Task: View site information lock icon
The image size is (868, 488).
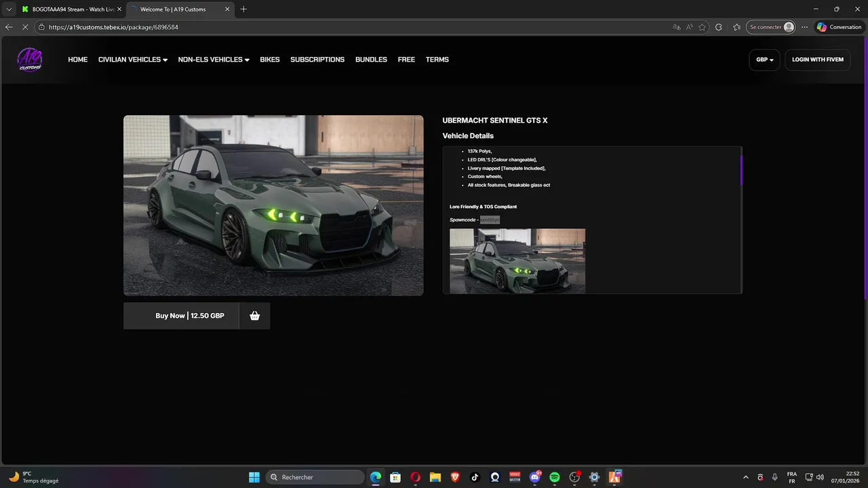Action: (41, 27)
